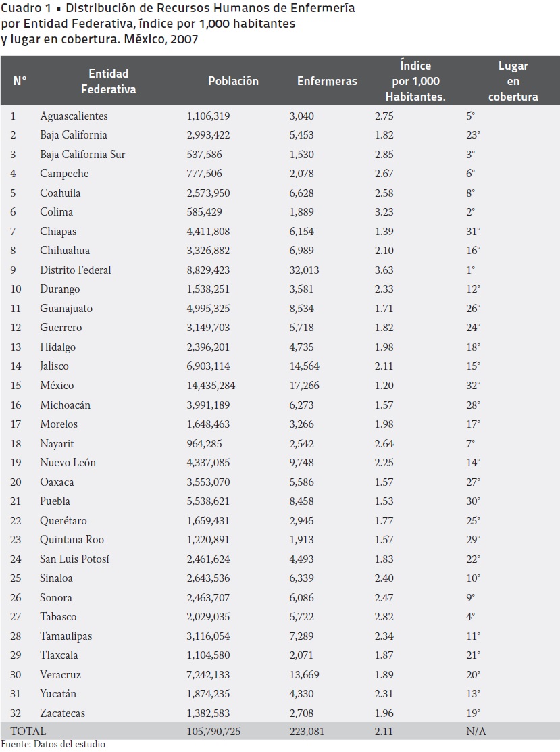Click the Distrito Federal entity cell
This screenshot has height=752, width=560.
coord(76,270)
